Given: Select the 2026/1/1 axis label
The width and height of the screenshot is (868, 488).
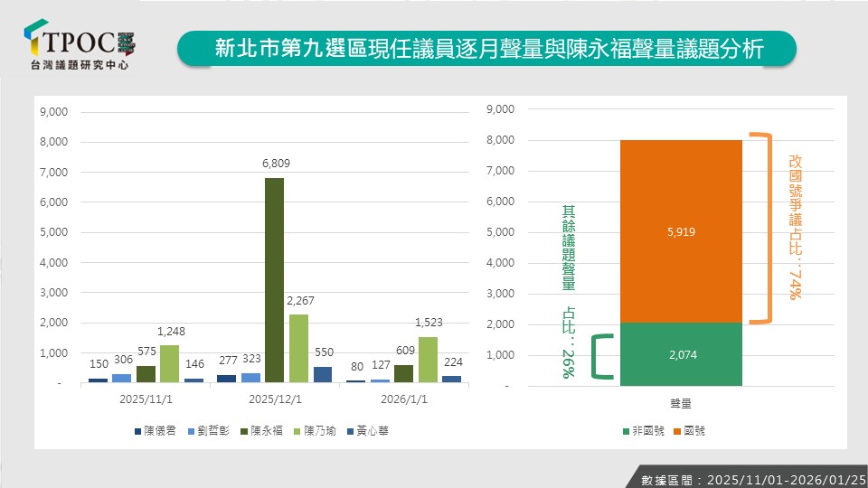Looking at the screenshot, I should (403, 399).
